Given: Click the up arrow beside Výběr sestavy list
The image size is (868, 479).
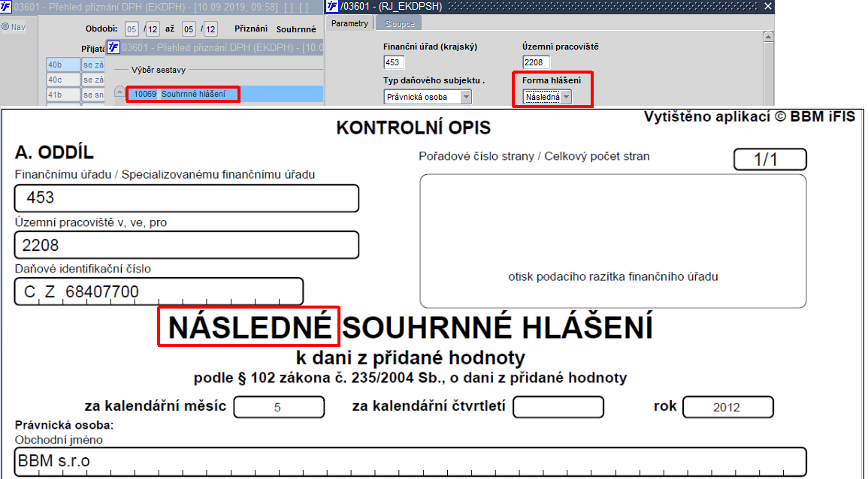Looking at the screenshot, I should pos(119,92).
